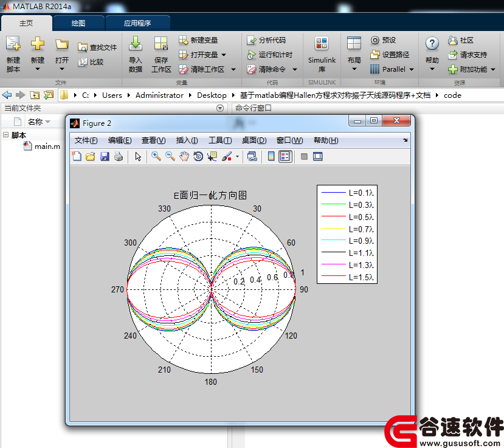Click Analyze Code (分析代码) button
The image size is (504, 448).
tap(266, 40)
